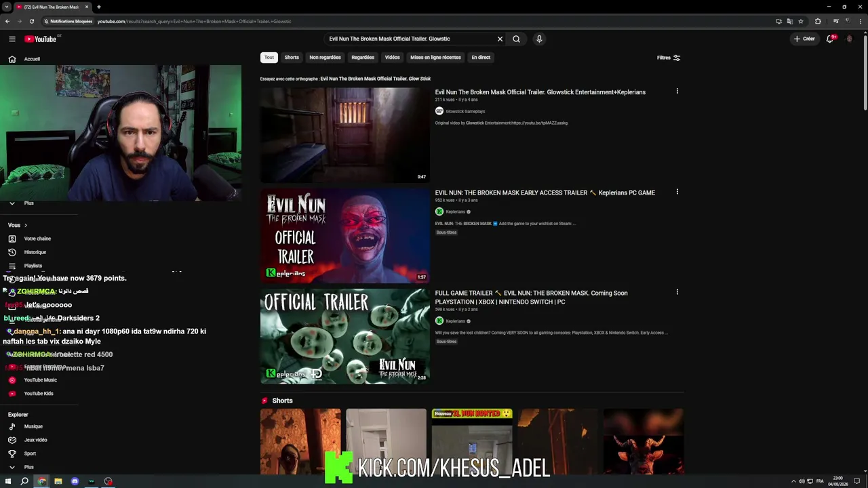
Task: Select the Regardées filter chip
Action: [363, 58]
